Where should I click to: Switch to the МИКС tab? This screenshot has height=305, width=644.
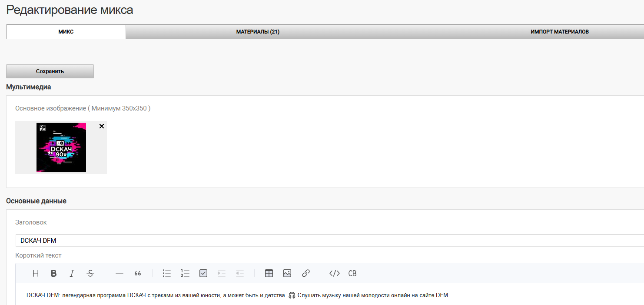click(66, 32)
